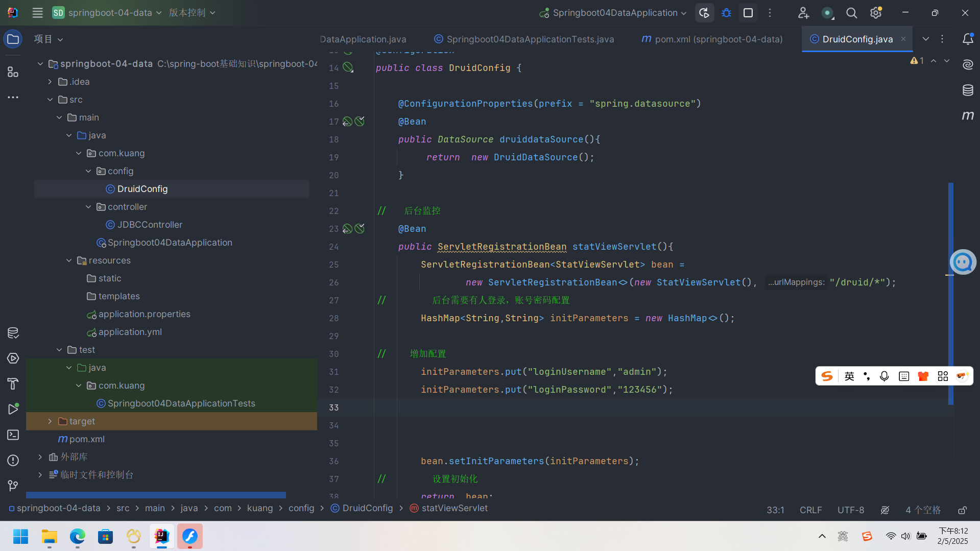Click the 33:1 caret position
This screenshot has width=980, height=551.
click(x=775, y=510)
